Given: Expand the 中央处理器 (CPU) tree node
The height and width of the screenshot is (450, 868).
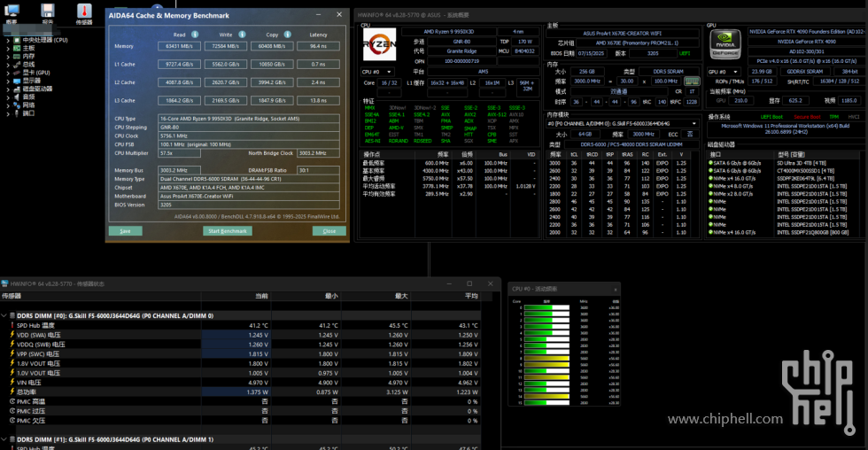Looking at the screenshot, I should [10, 40].
